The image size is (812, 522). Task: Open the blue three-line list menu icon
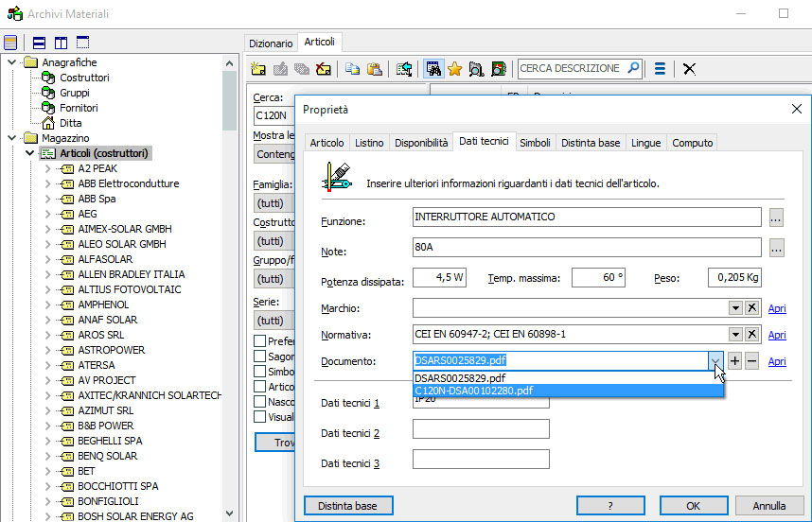(660, 69)
